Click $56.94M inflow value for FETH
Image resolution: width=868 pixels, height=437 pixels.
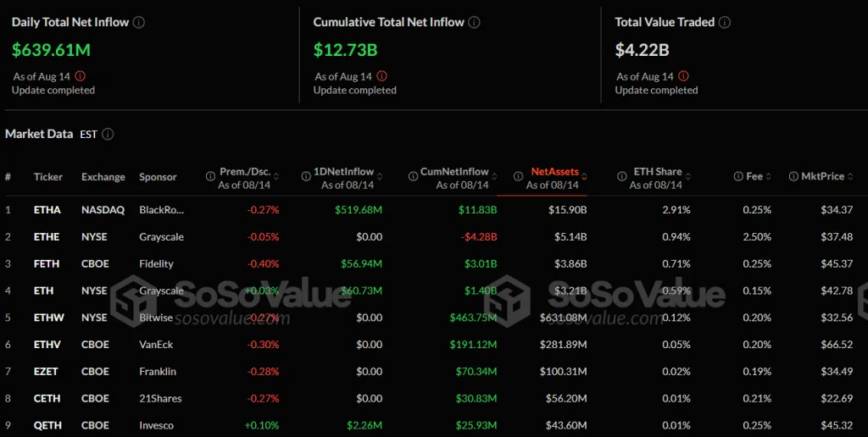click(x=361, y=264)
